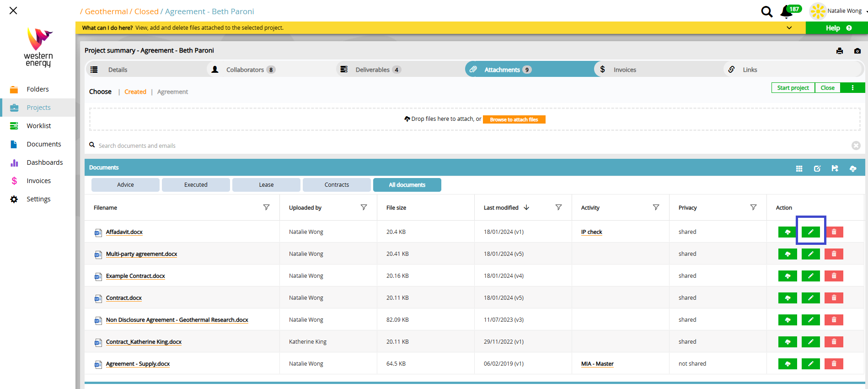Click the Close project button

(827, 88)
